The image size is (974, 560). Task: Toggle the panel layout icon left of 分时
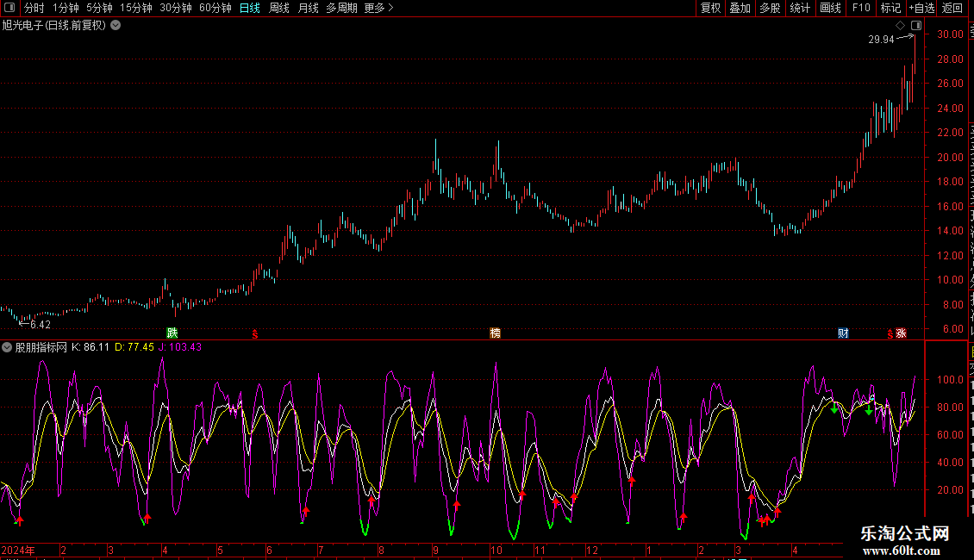pyautogui.click(x=9, y=8)
